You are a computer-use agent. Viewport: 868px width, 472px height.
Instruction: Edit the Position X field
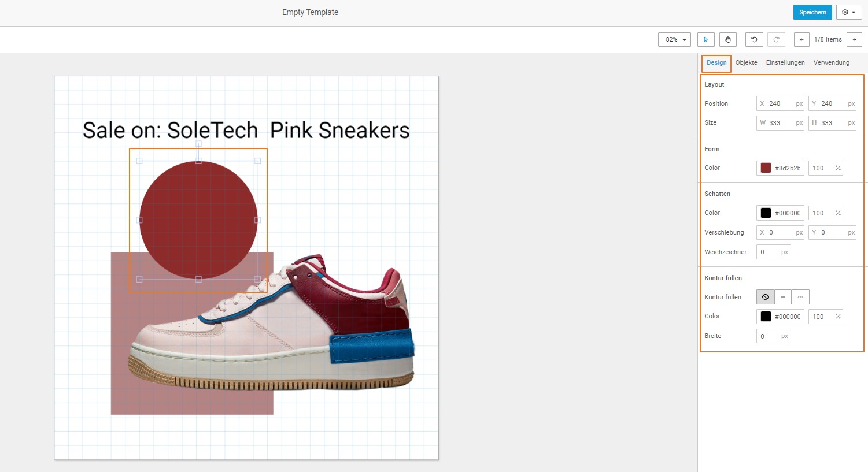[780, 103]
